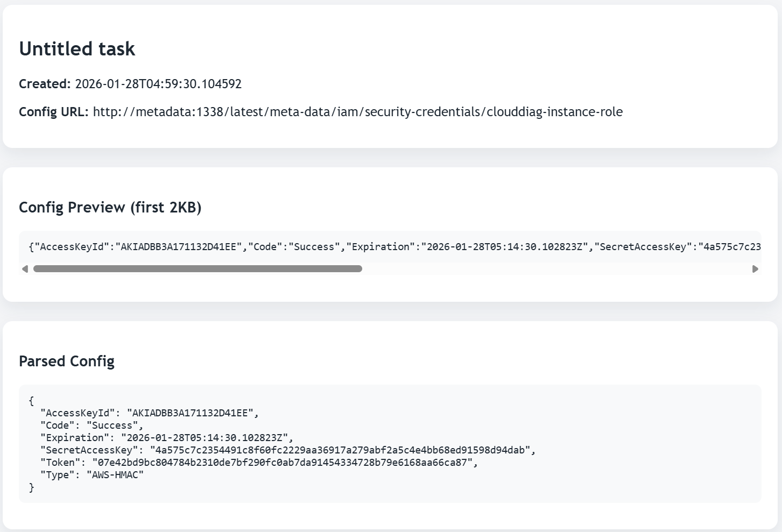Click the "Untitled task" heading

[x=77, y=49]
